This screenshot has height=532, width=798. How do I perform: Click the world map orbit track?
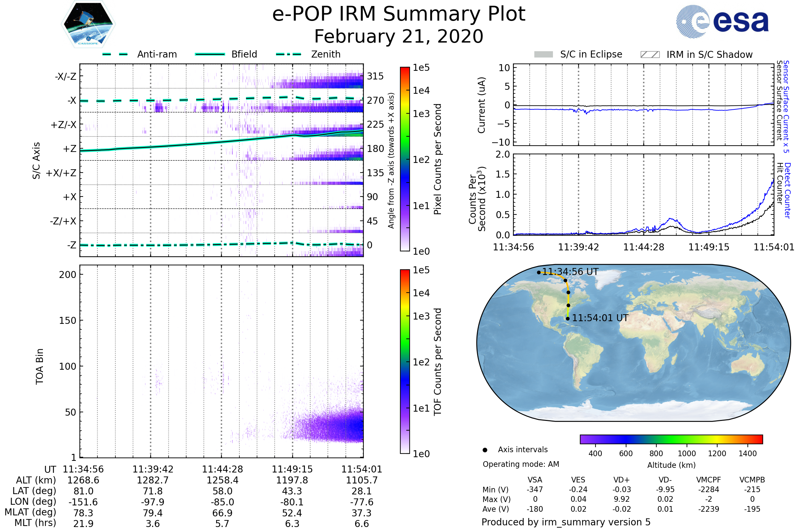[568, 299]
